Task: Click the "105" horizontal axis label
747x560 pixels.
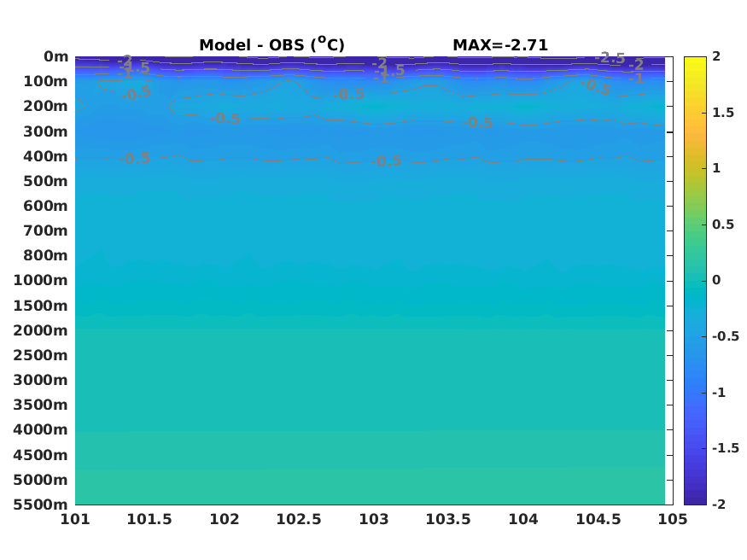Action: click(x=673, y=519)
